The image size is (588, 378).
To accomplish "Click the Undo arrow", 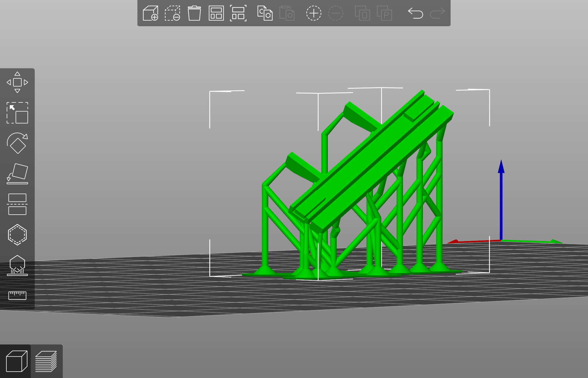I will coord(415,13).
